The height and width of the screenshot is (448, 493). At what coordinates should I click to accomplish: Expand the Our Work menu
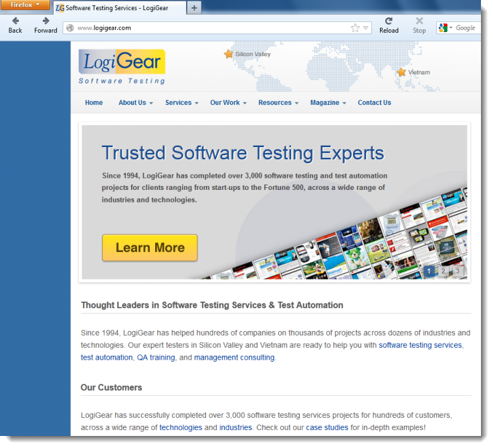click(228, 102)
